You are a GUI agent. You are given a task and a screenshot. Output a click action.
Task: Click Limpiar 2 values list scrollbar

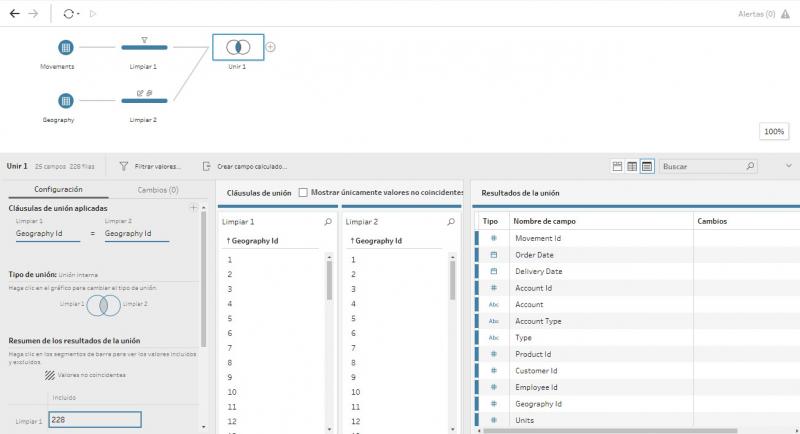point(453,280)
